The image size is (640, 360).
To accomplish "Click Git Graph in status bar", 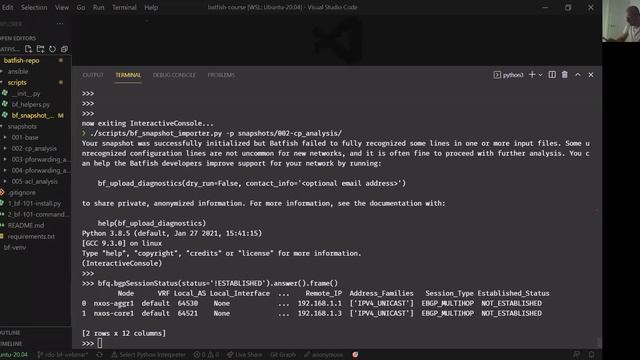I will (x=283, y=355).
